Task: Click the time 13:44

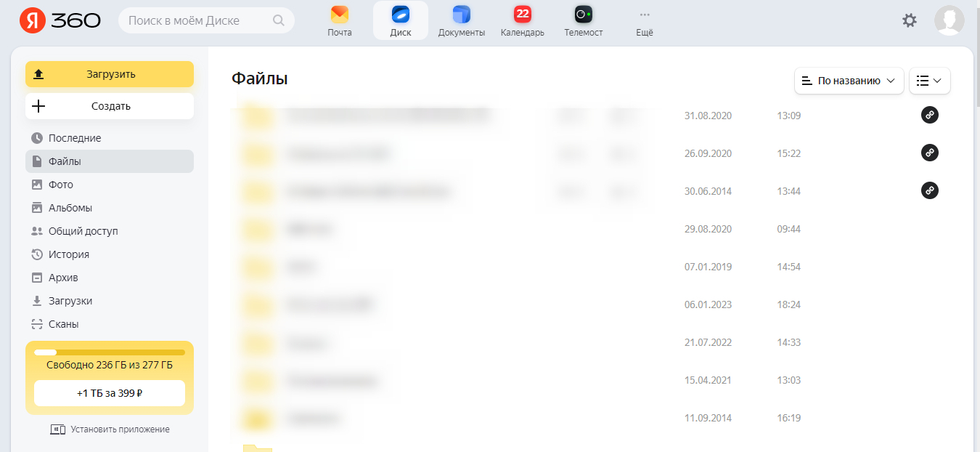Action: point(788,191)
